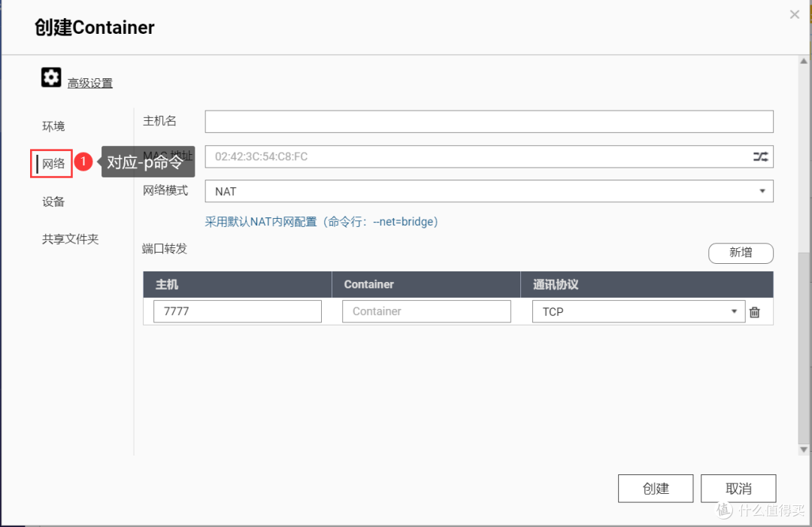Switch to the 网络 tab
The height and width of the screenshot is (527, 812).
click(53, 164)
